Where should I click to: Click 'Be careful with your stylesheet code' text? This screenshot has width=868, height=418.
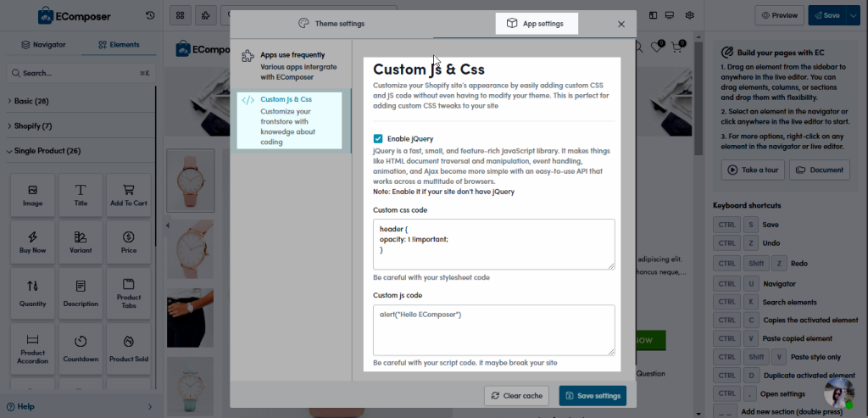(x=431, y=277)
